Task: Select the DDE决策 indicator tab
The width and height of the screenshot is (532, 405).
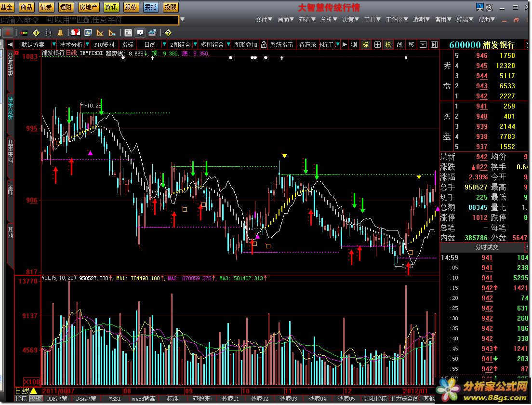Action: [x=57, y=399]
